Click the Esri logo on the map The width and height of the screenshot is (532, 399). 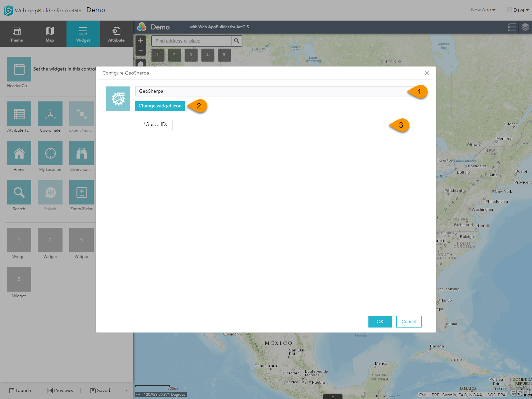click(x=520, y=392)
